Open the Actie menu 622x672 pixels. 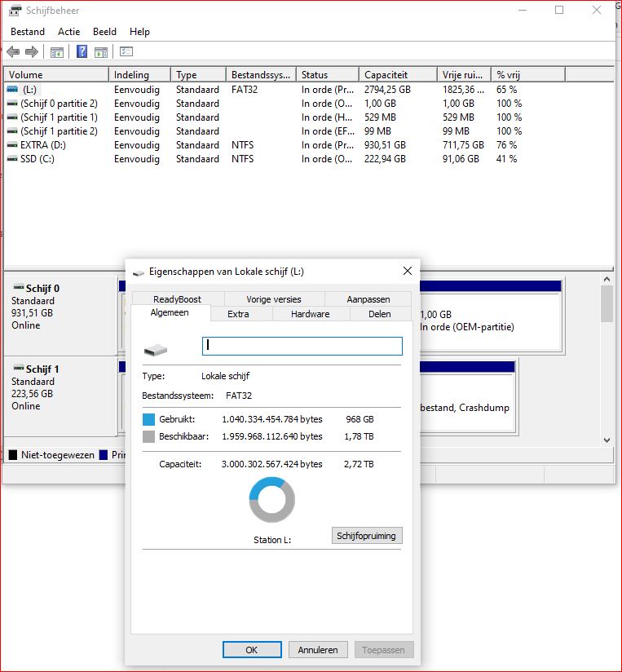click(x=69, y=32)
